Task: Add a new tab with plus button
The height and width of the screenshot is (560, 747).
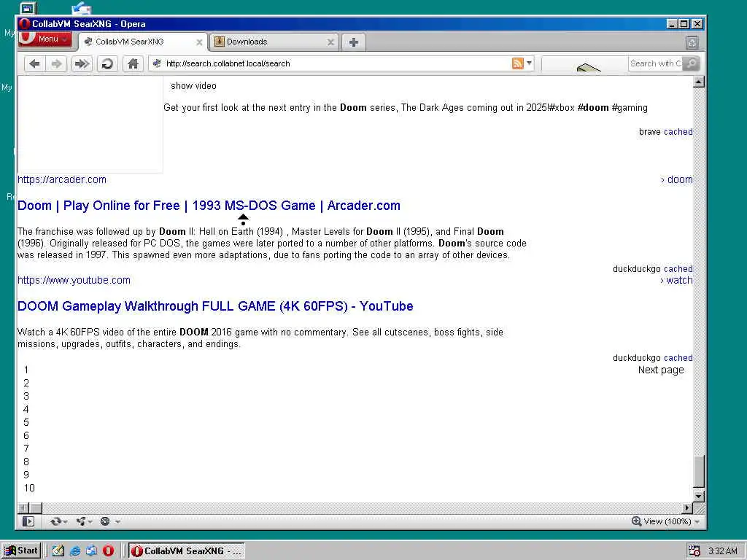Action: pyautogui.click(x=354, y=42)
